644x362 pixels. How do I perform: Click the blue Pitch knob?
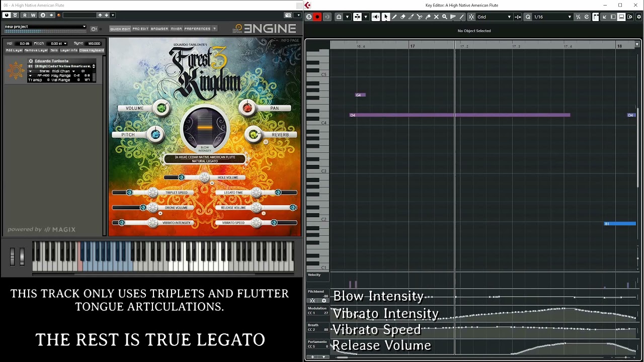click(x=155, y=134)
